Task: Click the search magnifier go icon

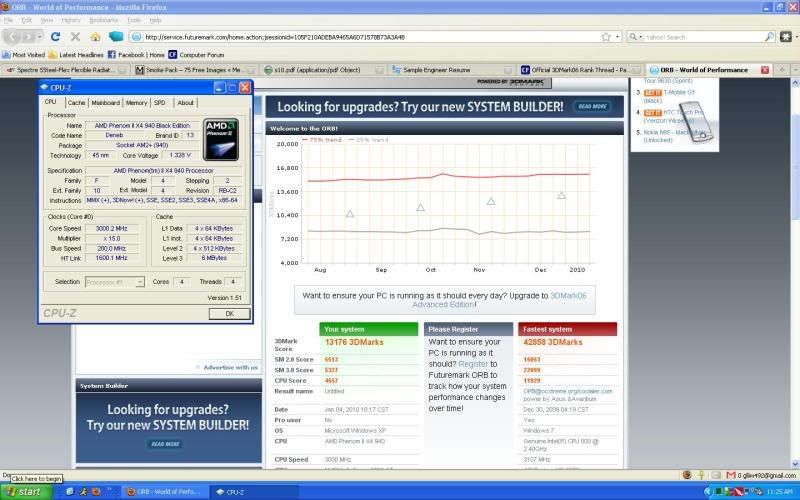Action: 769,37
